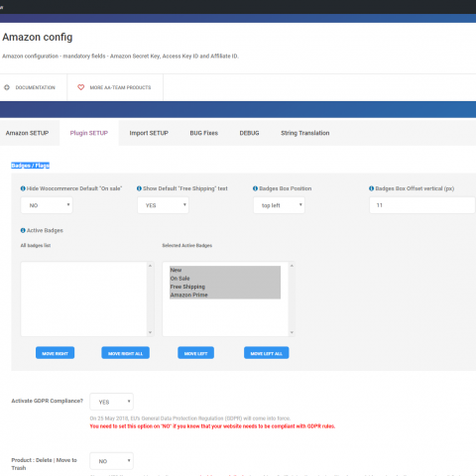This screenshot has width=476, height=476.
Task: Click info icon beside Active Badges
Action: point(23,230)
